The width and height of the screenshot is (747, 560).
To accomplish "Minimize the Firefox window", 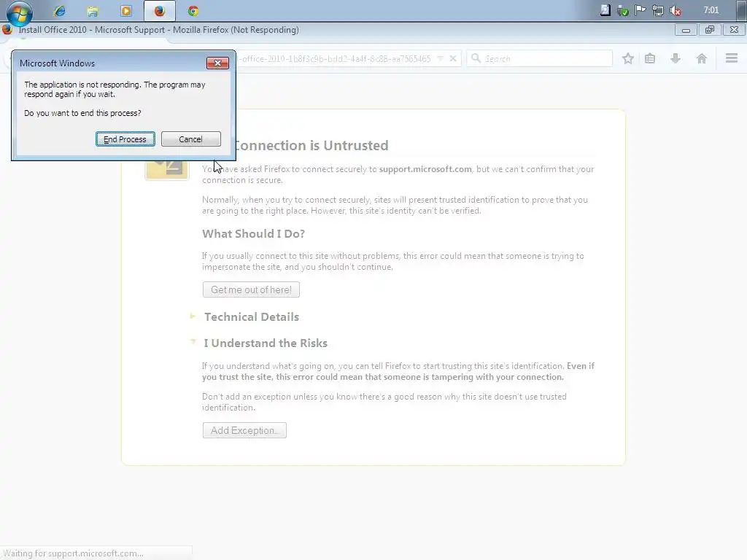I will coord(686,30).
